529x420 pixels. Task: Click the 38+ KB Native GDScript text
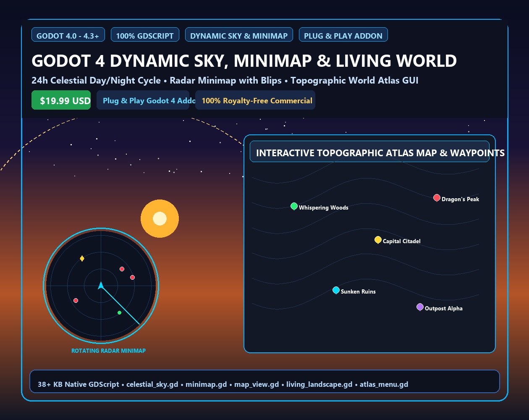[79, 384]
